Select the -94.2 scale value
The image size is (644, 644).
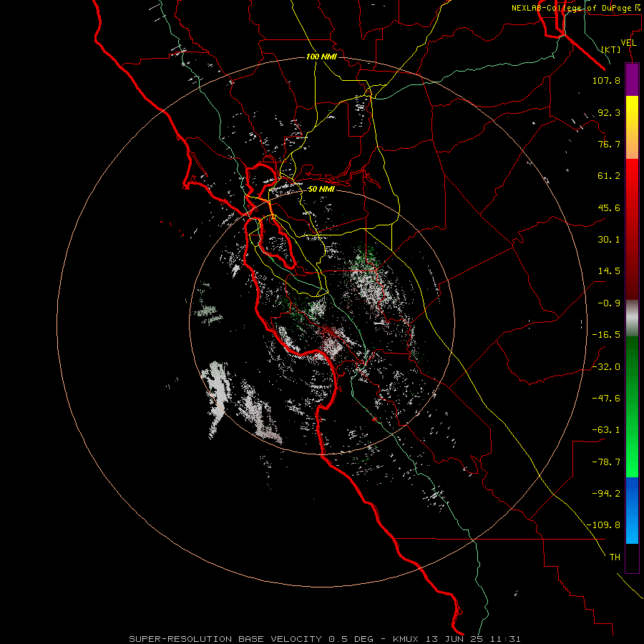click(x=606, y=494)
